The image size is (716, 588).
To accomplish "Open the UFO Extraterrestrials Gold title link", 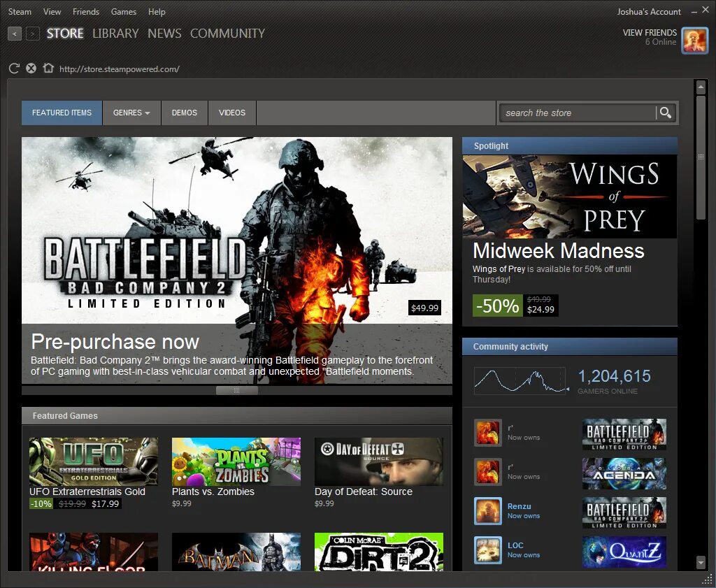I will pyautogui.click(x=87, y=492).
